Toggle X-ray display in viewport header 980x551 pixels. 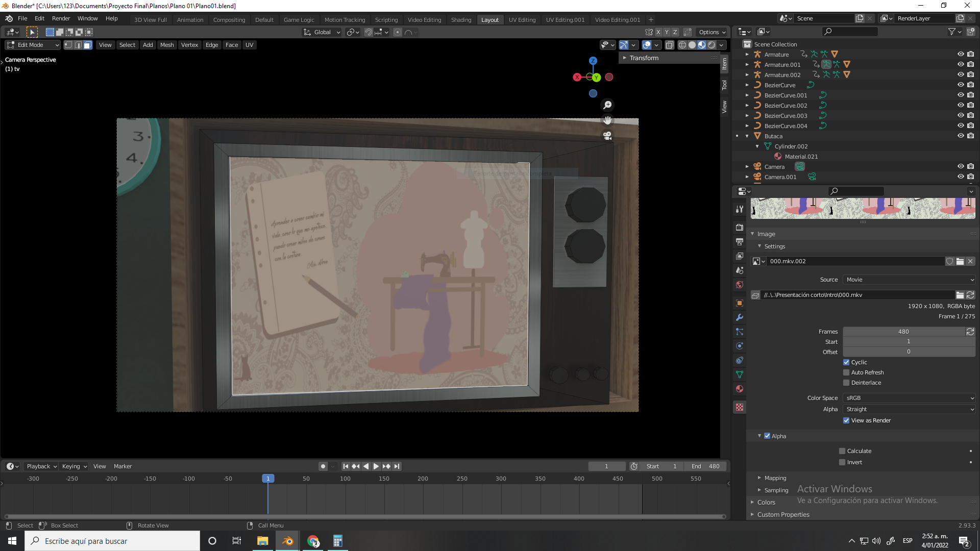tap(670, 45)
